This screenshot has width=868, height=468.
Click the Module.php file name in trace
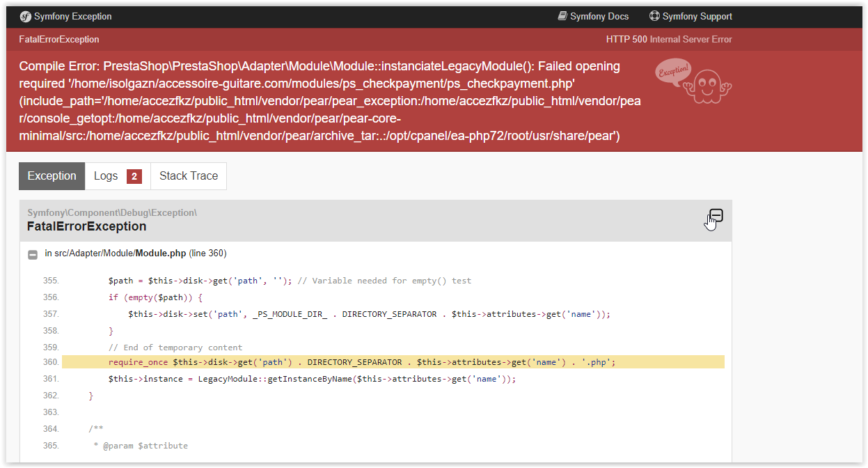[x=161, y=253]
